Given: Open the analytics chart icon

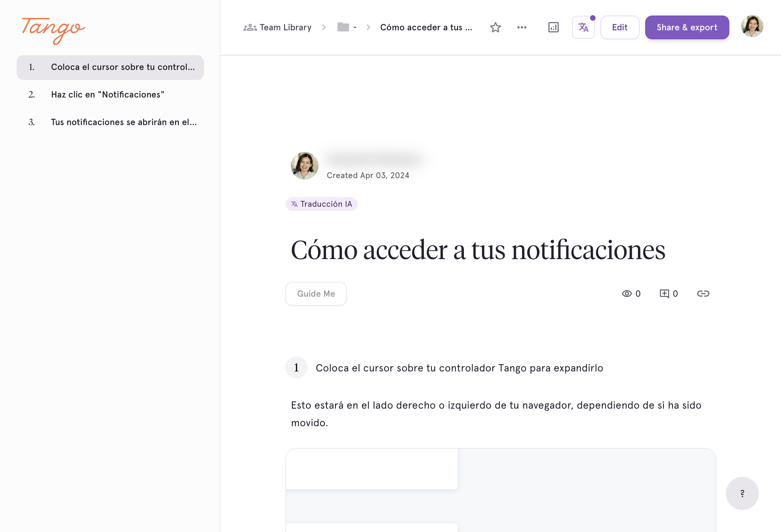Looking at the screenshot, I should pos(553,27).
